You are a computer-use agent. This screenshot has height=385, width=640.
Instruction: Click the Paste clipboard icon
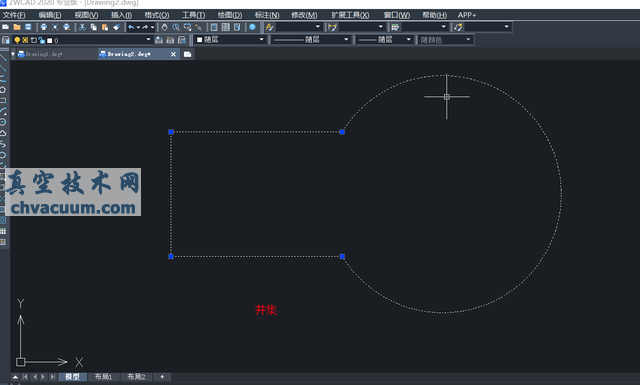point(105,27)
